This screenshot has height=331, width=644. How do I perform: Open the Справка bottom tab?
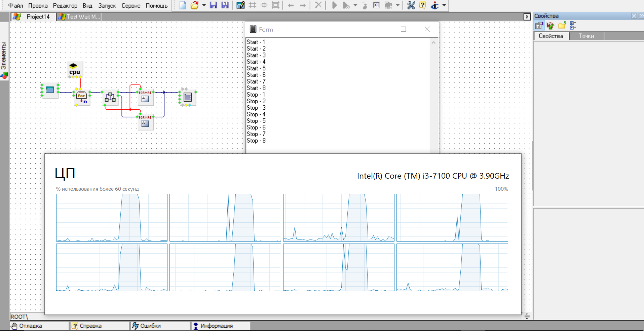(x=100, y=326)
